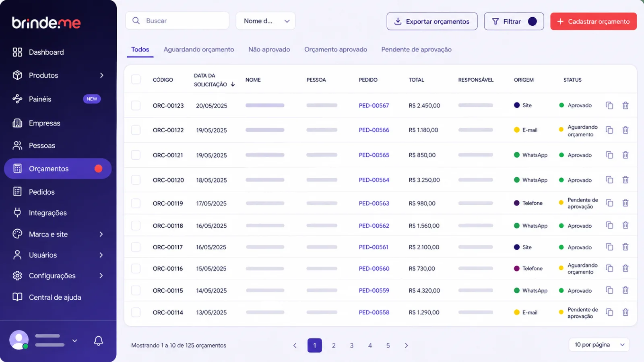Open the 10 por página dropdown
The image size is (644, 362).
click(x=599, y=345)
